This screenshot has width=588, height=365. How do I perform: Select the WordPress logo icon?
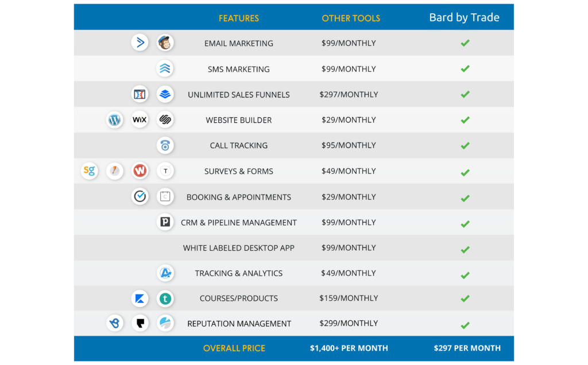point(115,120)
